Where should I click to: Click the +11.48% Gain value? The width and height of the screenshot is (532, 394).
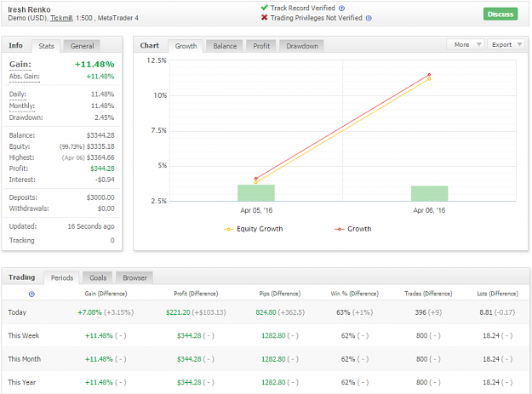tap(94, 65)
